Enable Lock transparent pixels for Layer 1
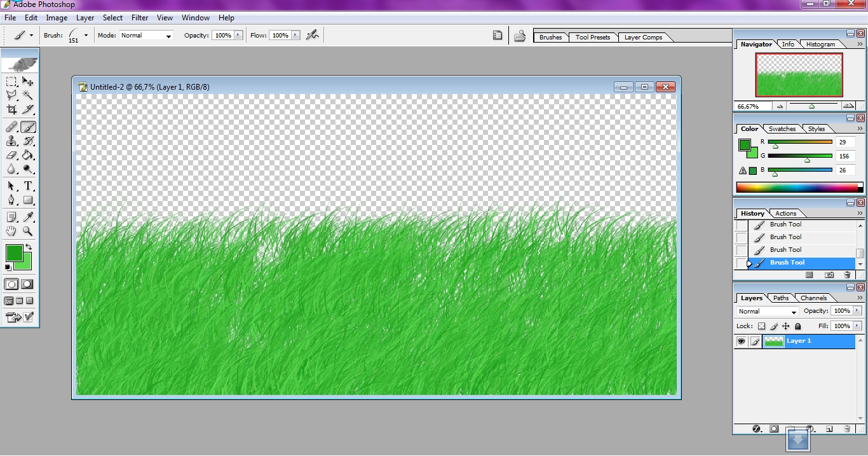The height and width of the screenshot is (456, 868). (761, 326)
